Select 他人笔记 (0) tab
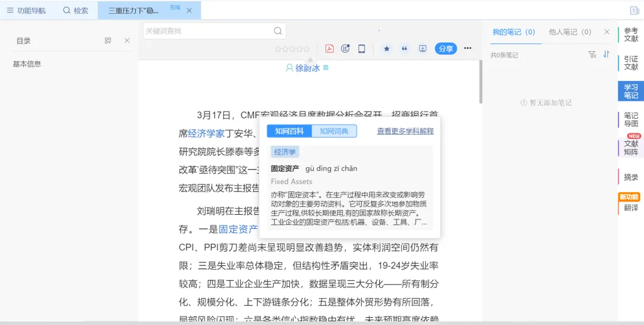The height and width of the screenshot is (325, 644). (x=570, y=32)
